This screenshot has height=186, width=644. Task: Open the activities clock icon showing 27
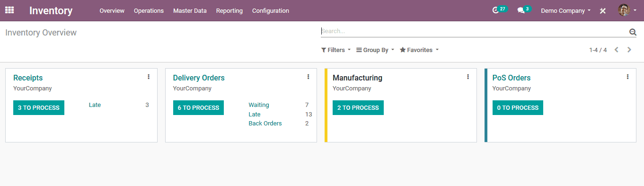(x=499, y=10)
